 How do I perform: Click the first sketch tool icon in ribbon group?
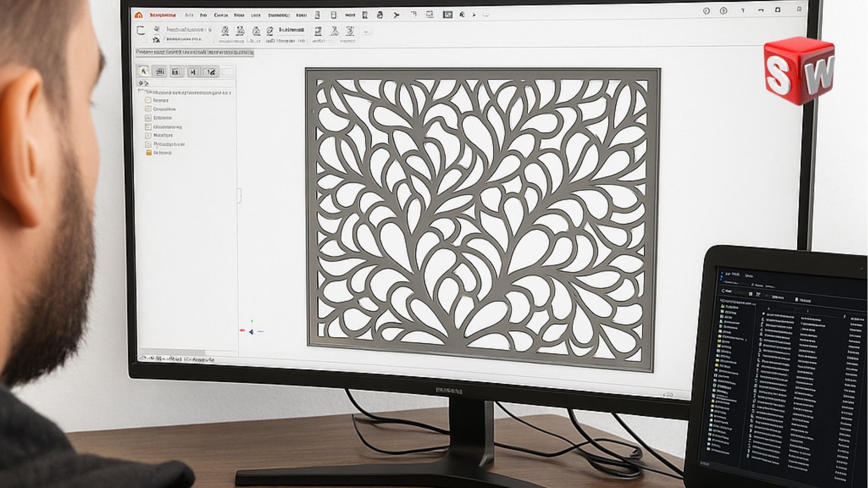(x=225, y=31)
